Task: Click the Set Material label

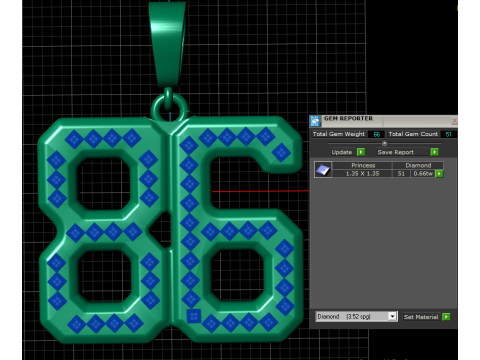Action: (421, 317)
